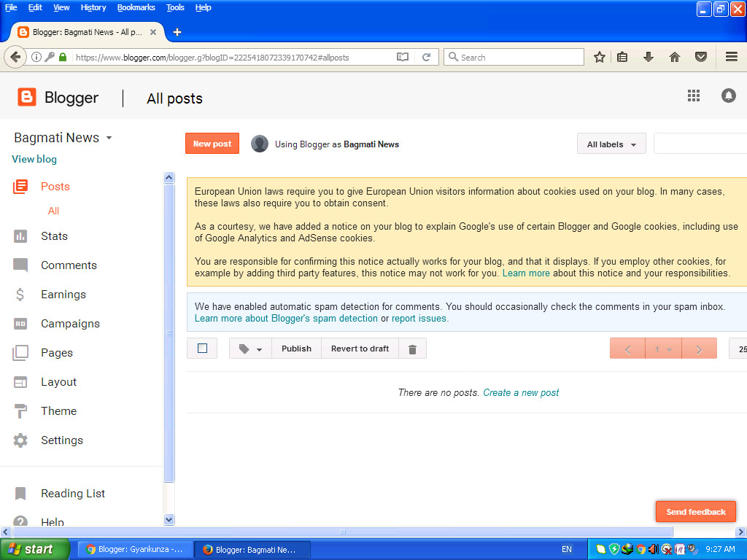747x560 pixels.
Task: Open the Google apps grid
Action: pyautogui.click(x=693, y=95)
